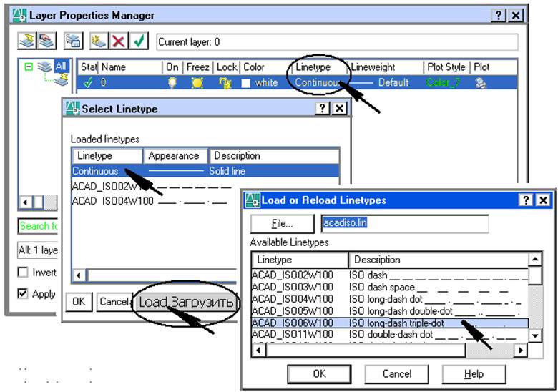The image size is (558, 392).
Task: Click the green checkmark Set Current icon
Action: pos(139,41)
